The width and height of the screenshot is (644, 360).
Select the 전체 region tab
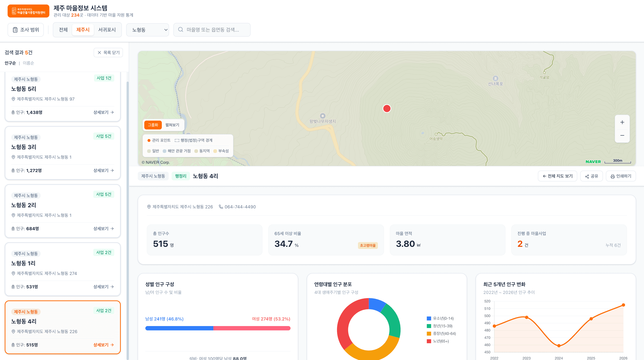63,30
